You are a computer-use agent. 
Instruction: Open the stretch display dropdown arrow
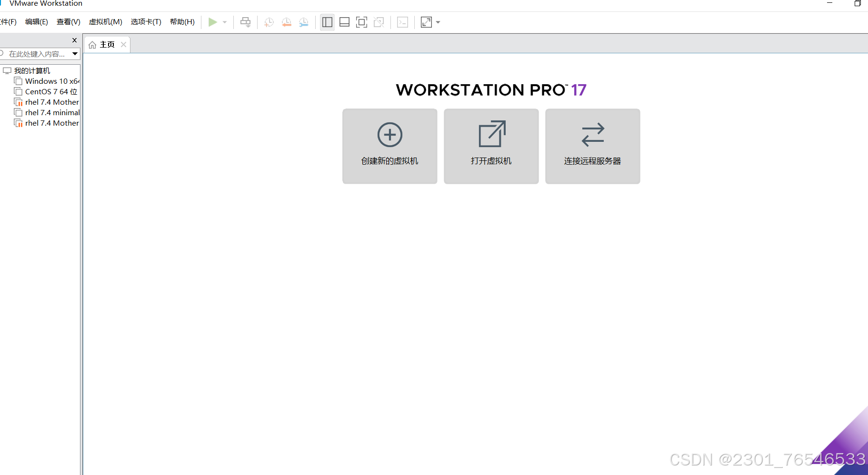(x=438, y=22)
